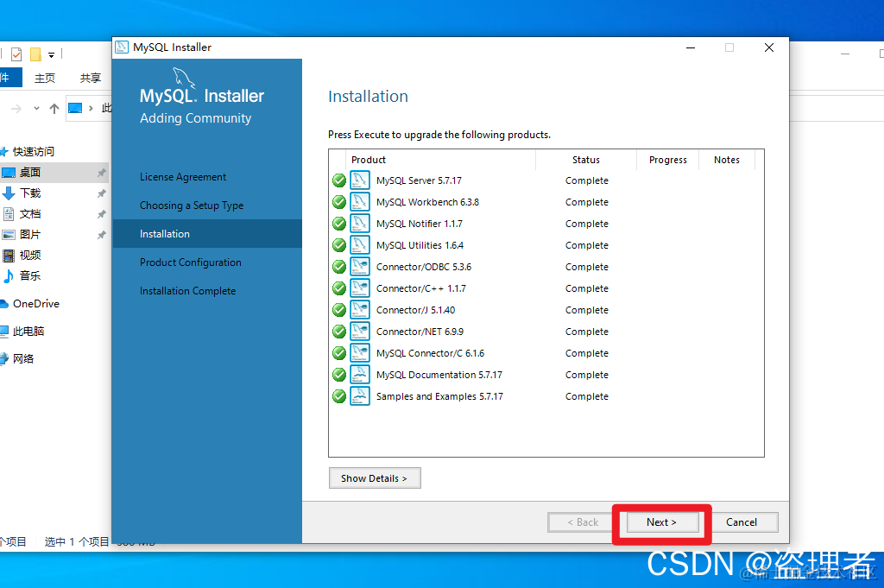Click the MySQL Connector/C 6.1.6 product icon

(x=360, y=353)
